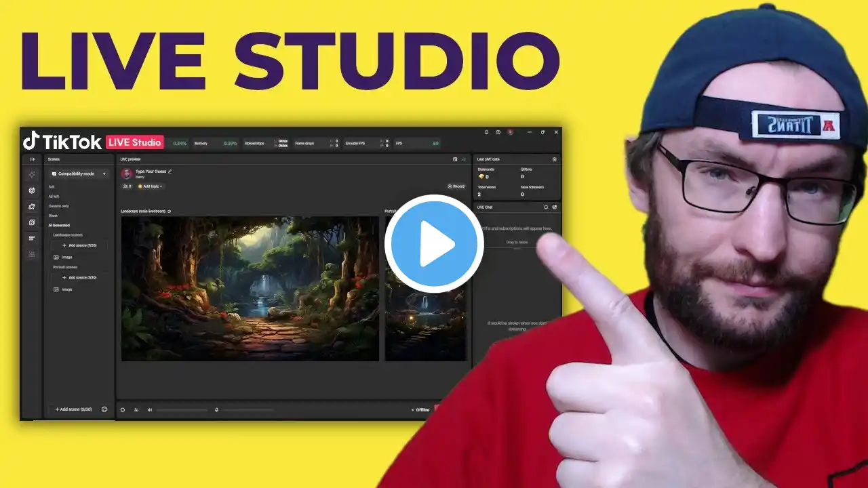Click the landscape forest preview canvas
Screen dimensions: 868x488
[250, 289]
